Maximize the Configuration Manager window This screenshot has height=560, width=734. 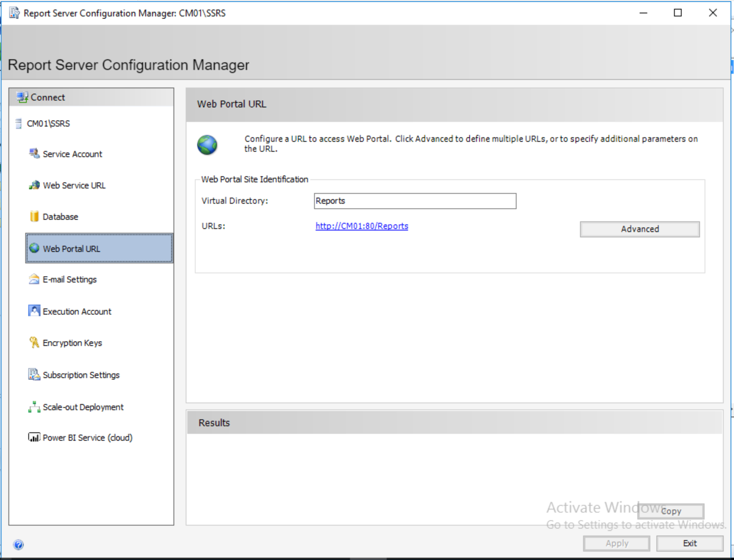(678, 13)
